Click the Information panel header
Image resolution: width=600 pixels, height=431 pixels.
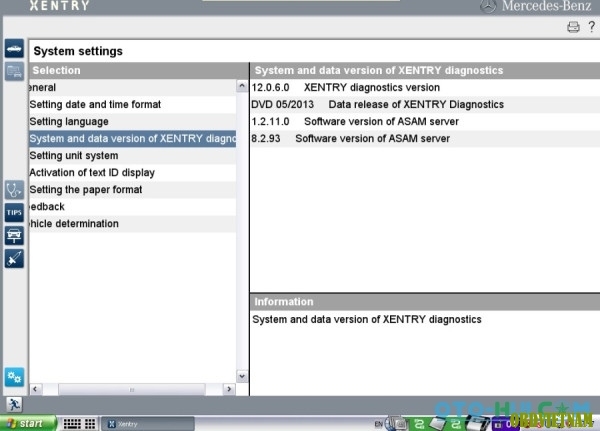(x=425, y=302)
